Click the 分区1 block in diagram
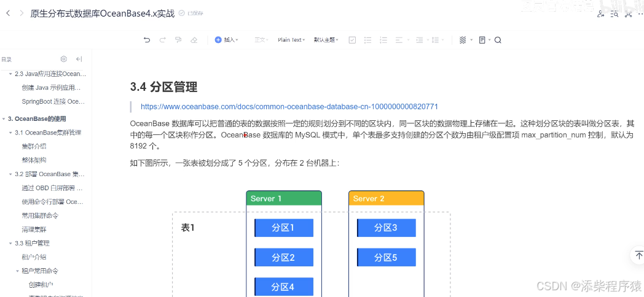The width and height of the screenshot is (644, 297). 284,228
